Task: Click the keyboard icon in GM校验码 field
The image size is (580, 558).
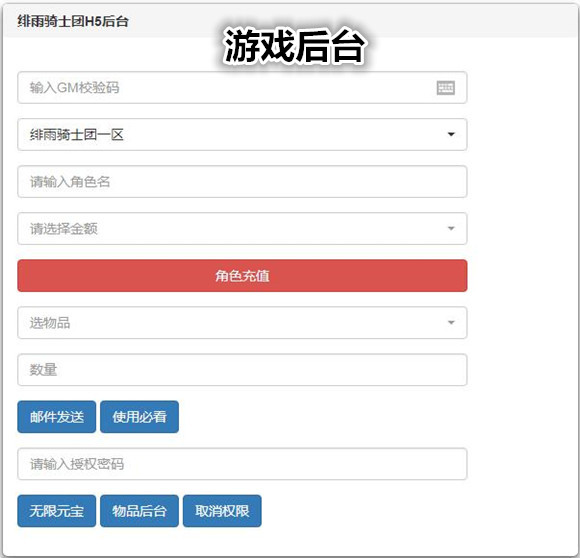Action: [445, 88]
